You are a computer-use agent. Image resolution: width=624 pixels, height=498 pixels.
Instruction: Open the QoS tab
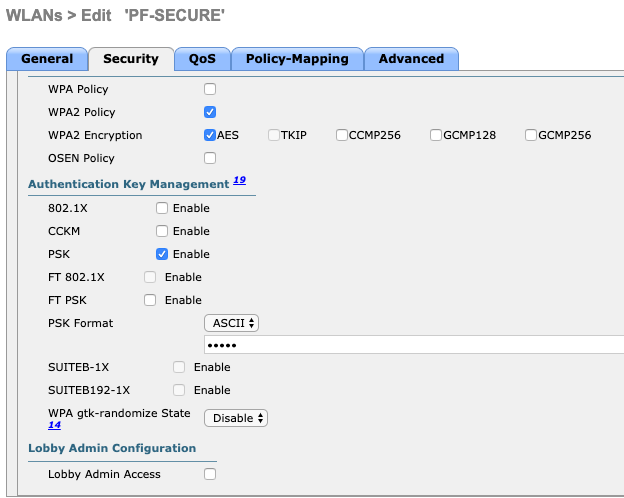202,59
